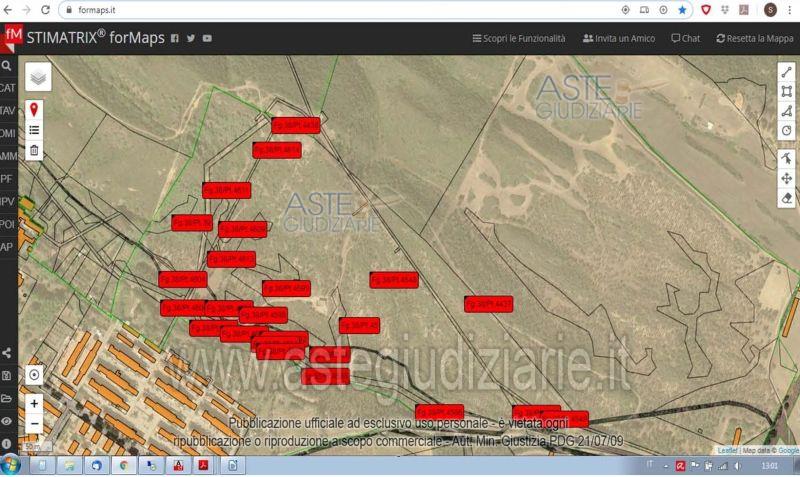The height and width of the screenshot is (477, 800).
Task: Expand the POI sidebar section
Action: [8, 224]
